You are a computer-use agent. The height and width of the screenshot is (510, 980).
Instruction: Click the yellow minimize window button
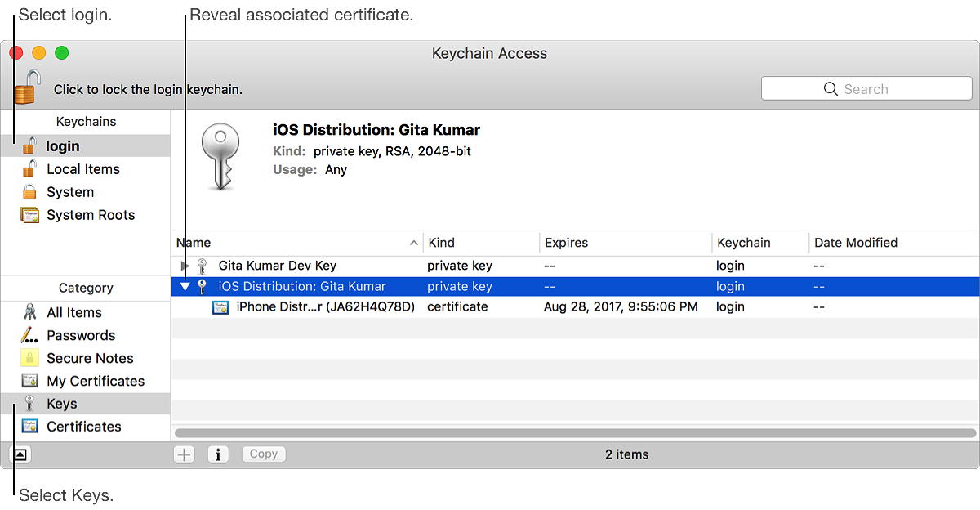tap(39, 53)
